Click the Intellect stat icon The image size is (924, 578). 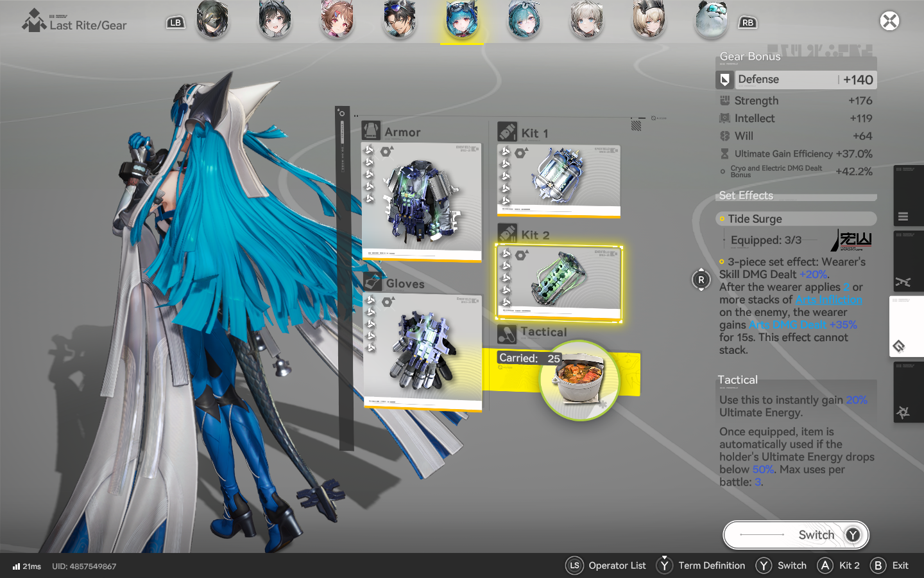click(725, 118)
